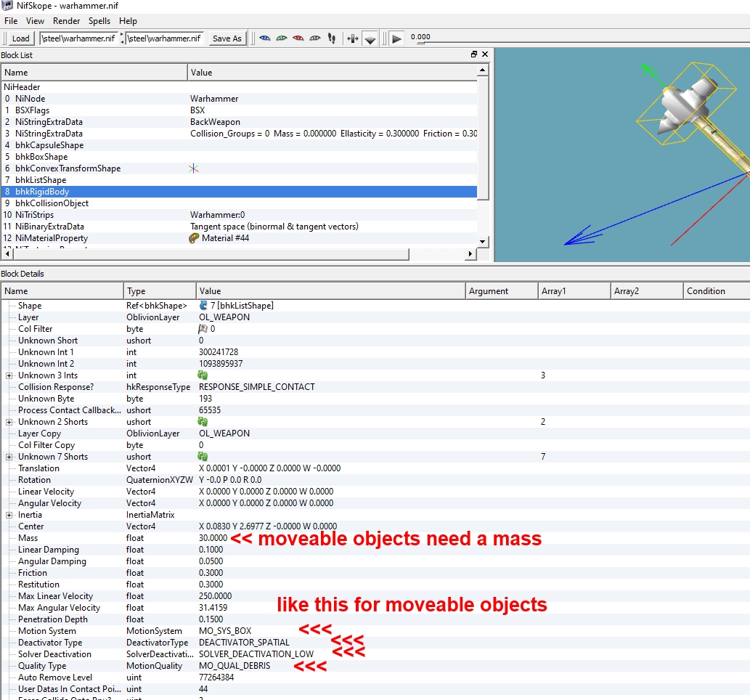This screenshot has width=750, height=700.
Task: Click the SOLVER_DEACTIVATION_LOW value
Action: 256,654
